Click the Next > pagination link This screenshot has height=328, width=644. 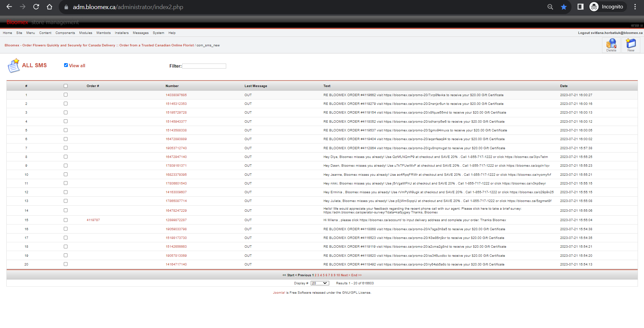click(x=345, y=275)
